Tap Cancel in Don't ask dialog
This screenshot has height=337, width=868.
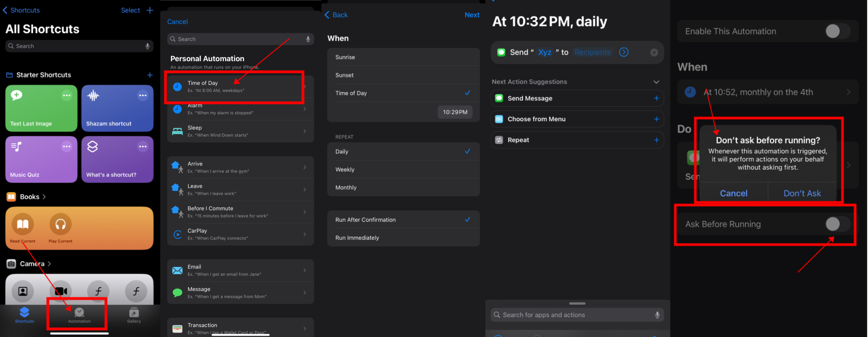734,193
